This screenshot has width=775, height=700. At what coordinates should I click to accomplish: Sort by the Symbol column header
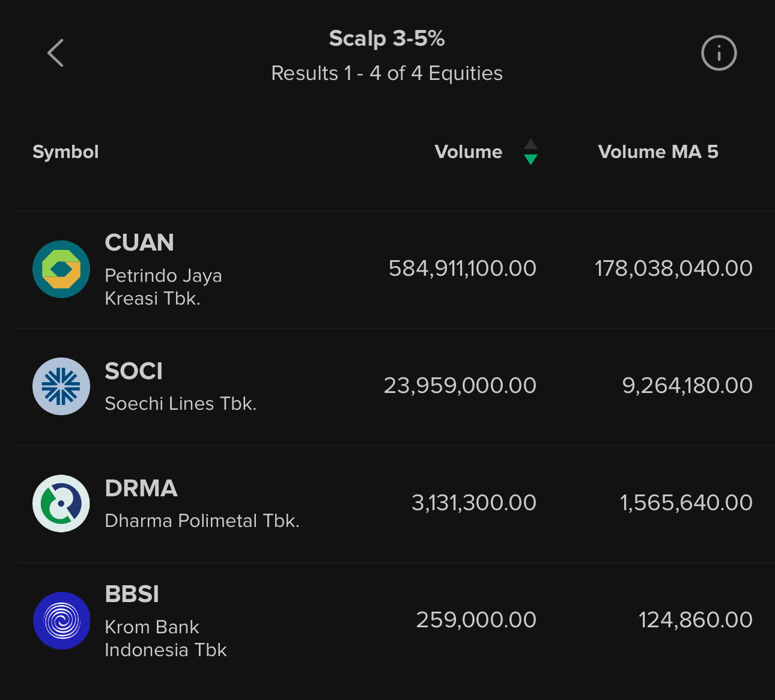pyautogui.click(x=65, y=152)
